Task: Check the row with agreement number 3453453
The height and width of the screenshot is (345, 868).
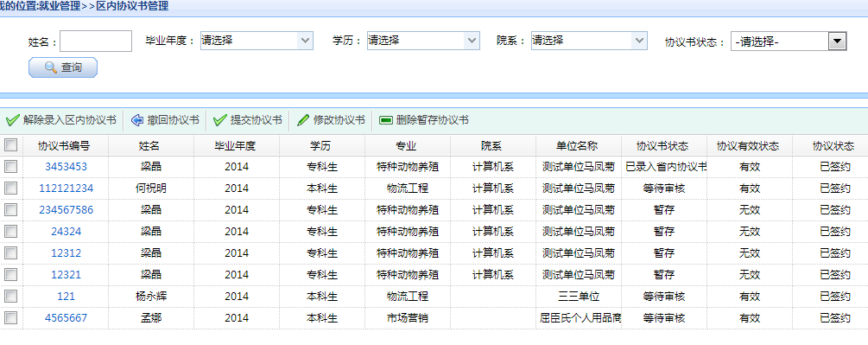Action: click(11, 167)
